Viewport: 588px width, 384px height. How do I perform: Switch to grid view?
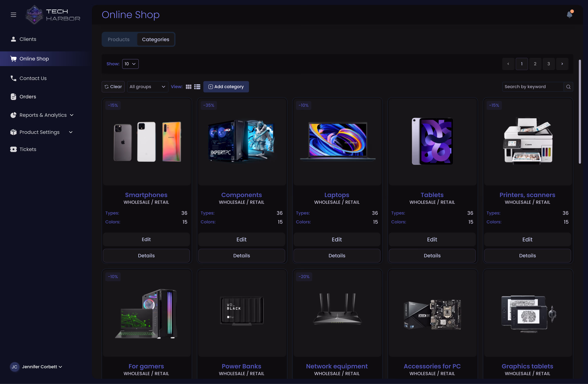(189, 87)
